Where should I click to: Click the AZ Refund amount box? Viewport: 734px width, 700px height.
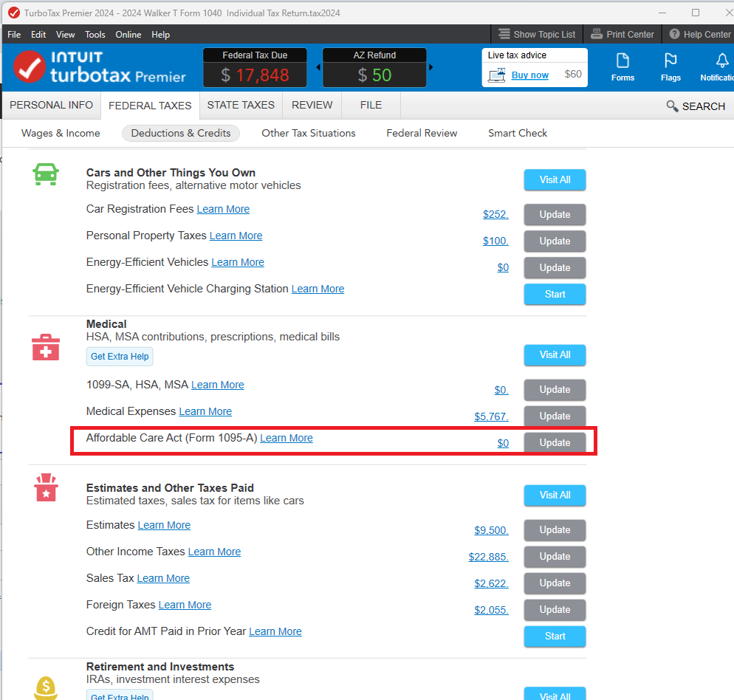374,67
